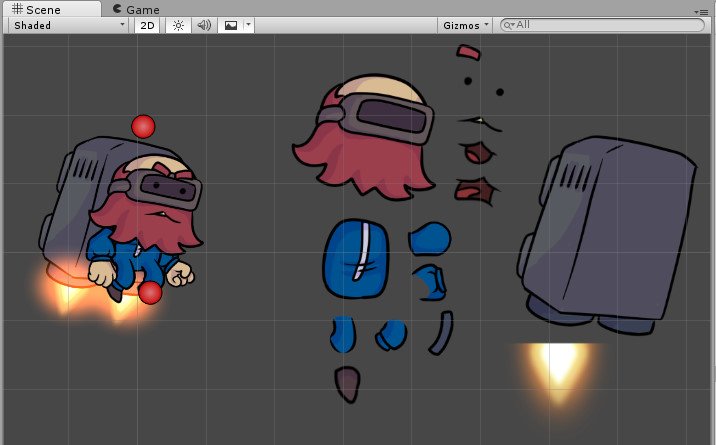Select the dark brown shoe sprite
This screenshot has height=445, width=716.
coord(347,385)
